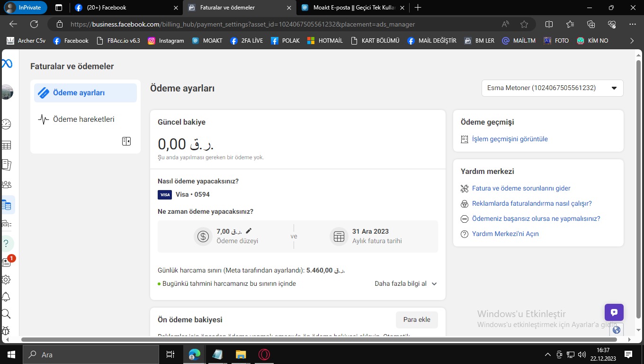Expand Daha fazla bilgi al
644x364 pixels.
point(406,283)
